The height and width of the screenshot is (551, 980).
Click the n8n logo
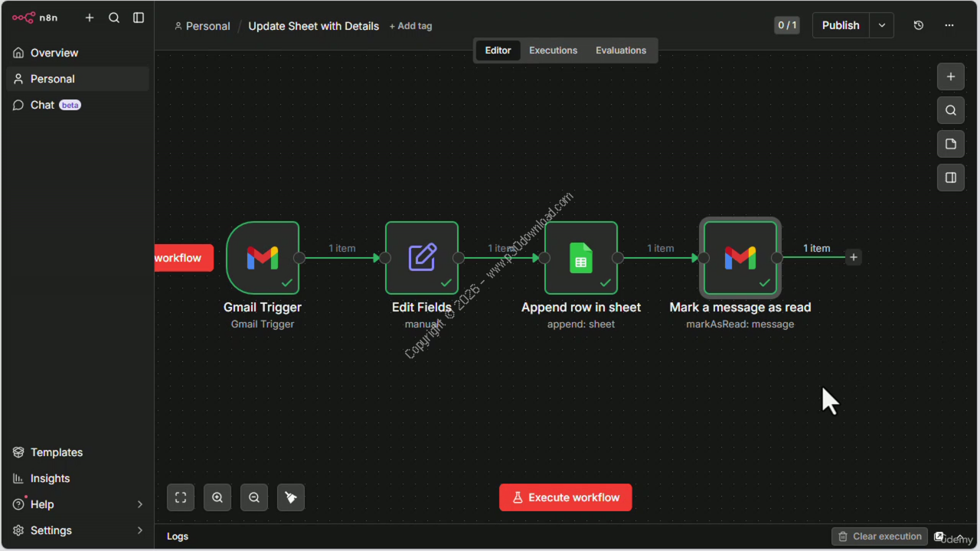[35, 18]
